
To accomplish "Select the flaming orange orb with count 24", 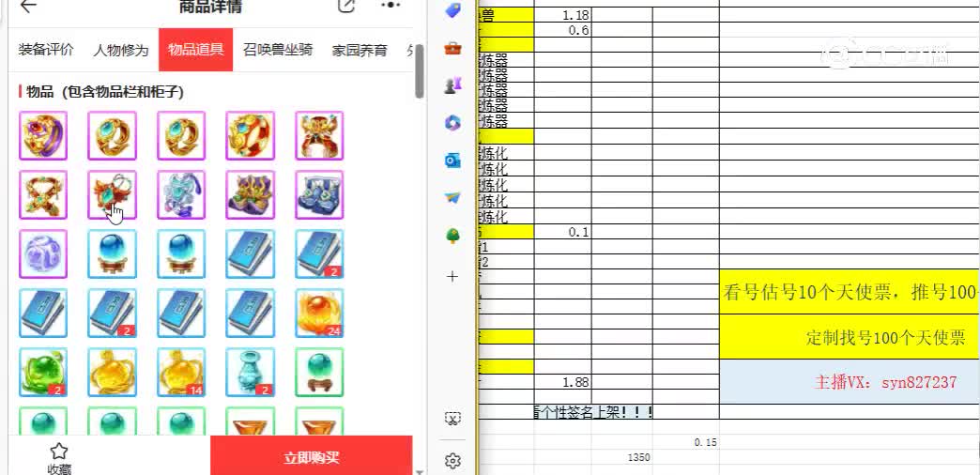I will [319, 314].
